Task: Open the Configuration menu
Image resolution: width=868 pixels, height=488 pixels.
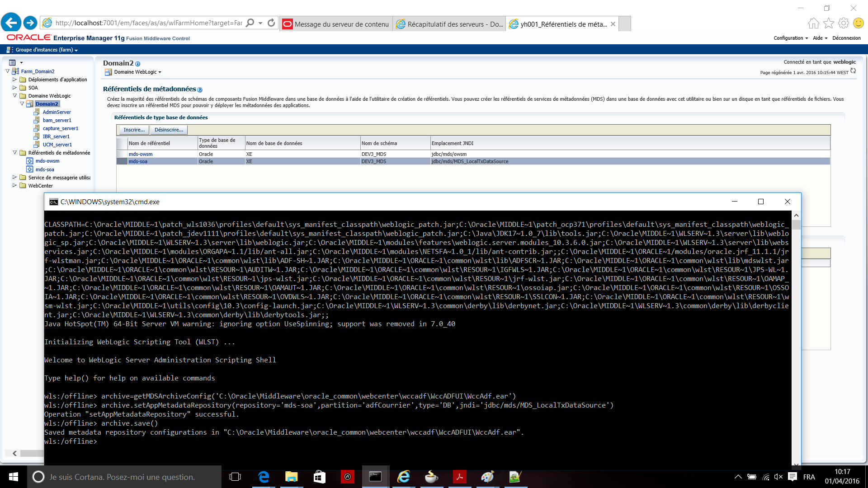Action: coord(790,38)
